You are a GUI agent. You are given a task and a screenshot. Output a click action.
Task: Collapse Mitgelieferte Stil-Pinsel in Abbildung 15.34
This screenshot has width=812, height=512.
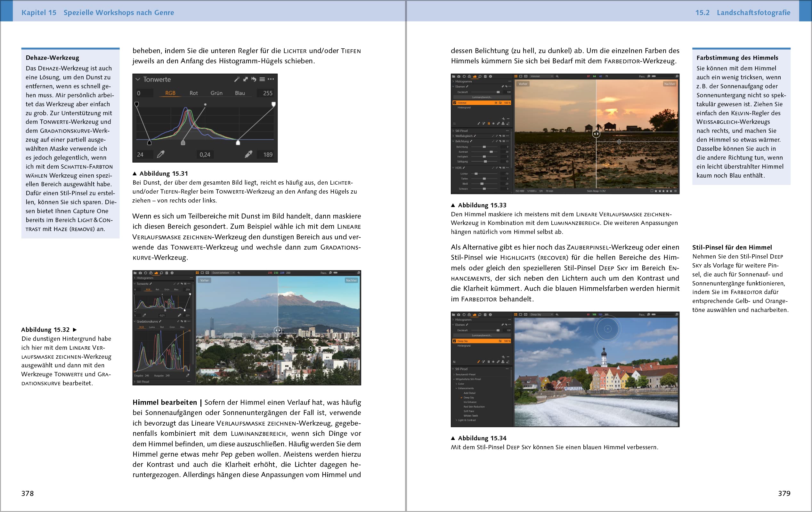[x=454, y=379]
